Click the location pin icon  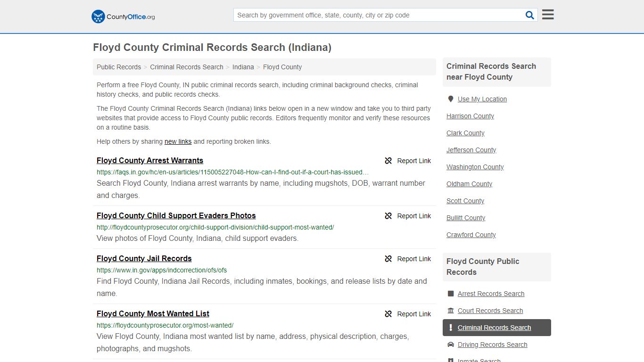point(451,99)
